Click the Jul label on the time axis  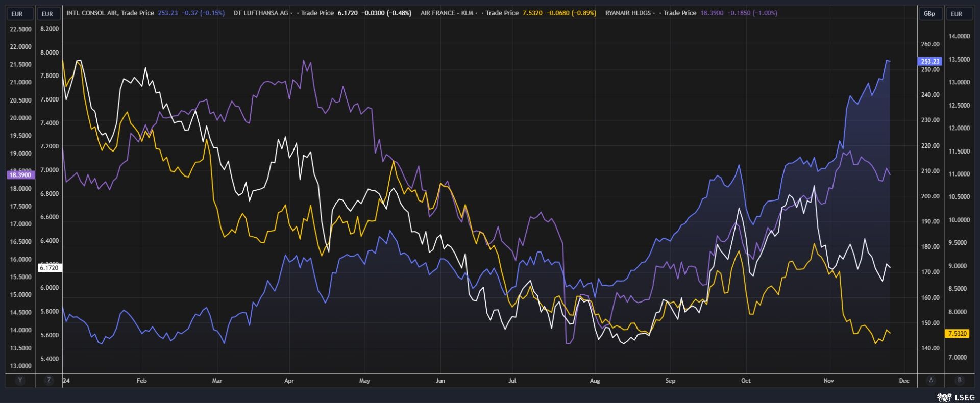512,381
